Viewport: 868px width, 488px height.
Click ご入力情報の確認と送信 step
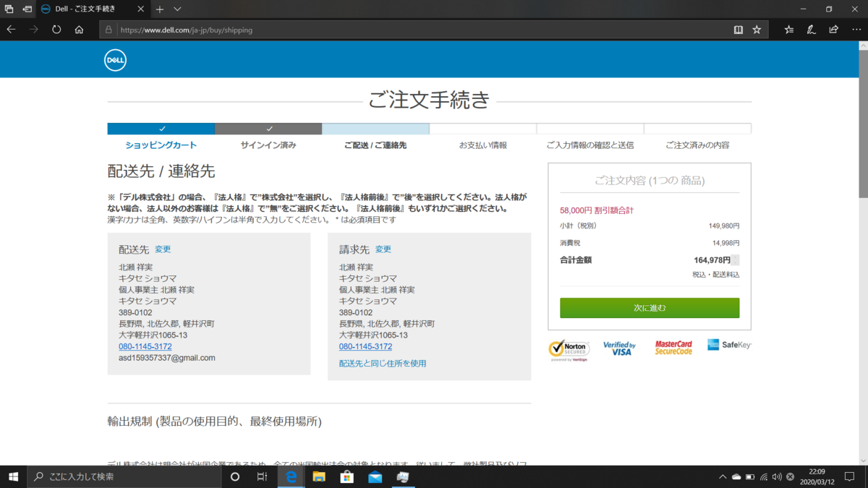590,145
